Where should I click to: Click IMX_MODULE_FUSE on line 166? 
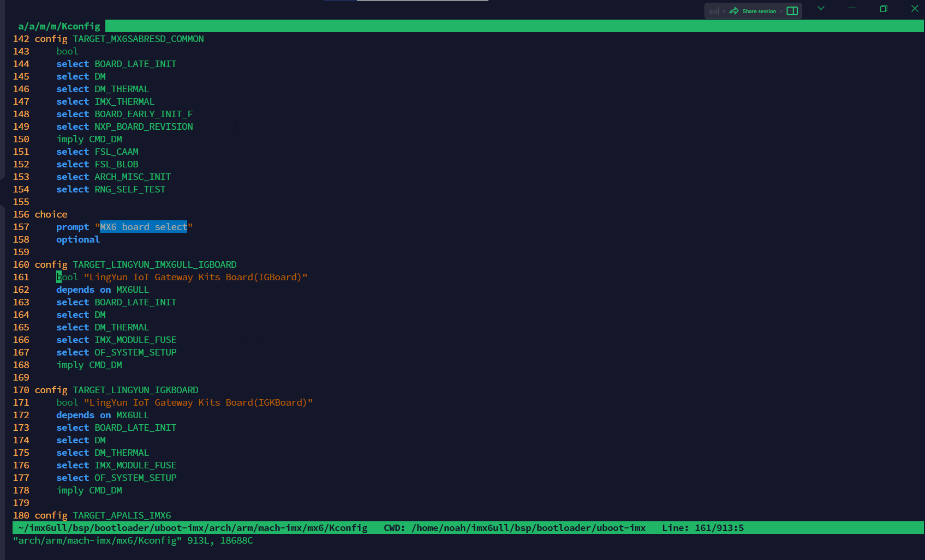click(x=135, y=340)
